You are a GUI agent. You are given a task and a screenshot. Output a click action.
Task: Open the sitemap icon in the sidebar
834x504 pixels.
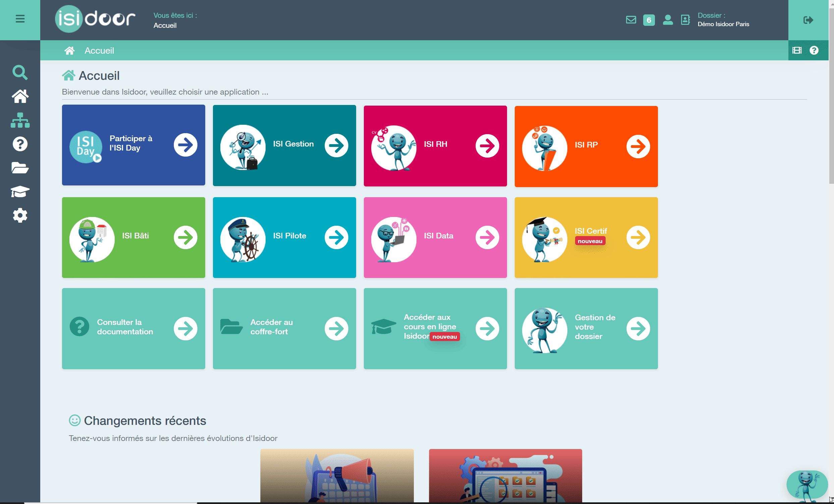(20, 120)
